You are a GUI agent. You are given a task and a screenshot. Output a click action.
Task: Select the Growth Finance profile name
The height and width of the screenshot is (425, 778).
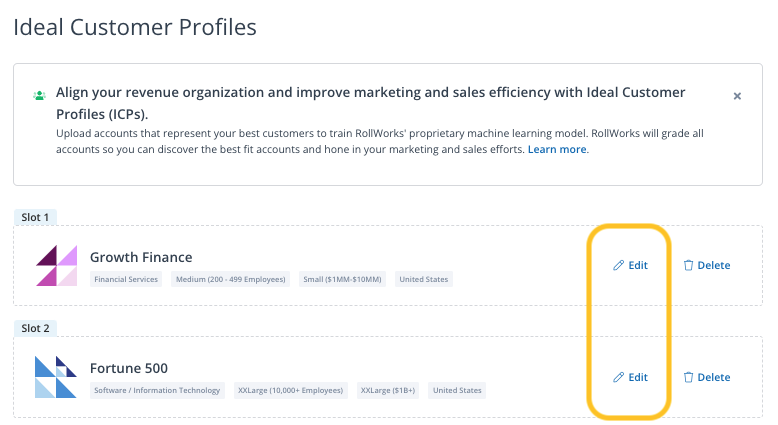pos(141,257)
